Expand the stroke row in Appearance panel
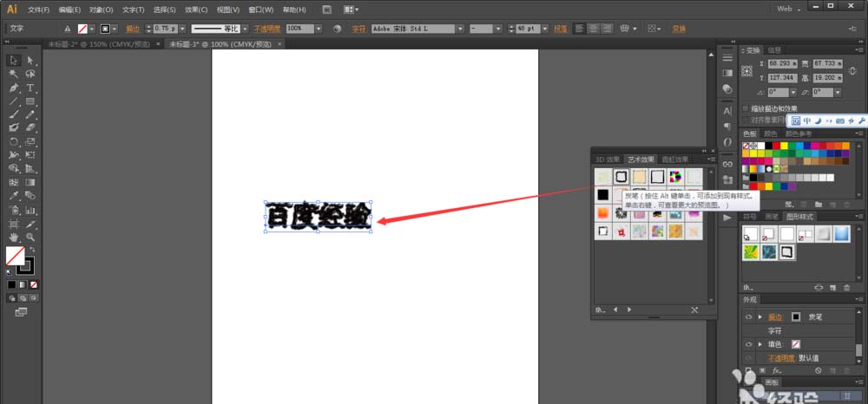The image size is (868, 404). (x=760, y=317)
